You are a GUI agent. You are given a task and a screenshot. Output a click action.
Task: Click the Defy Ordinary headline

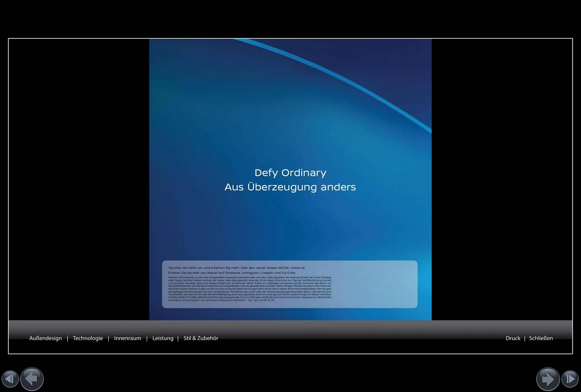tap(290, 173)
